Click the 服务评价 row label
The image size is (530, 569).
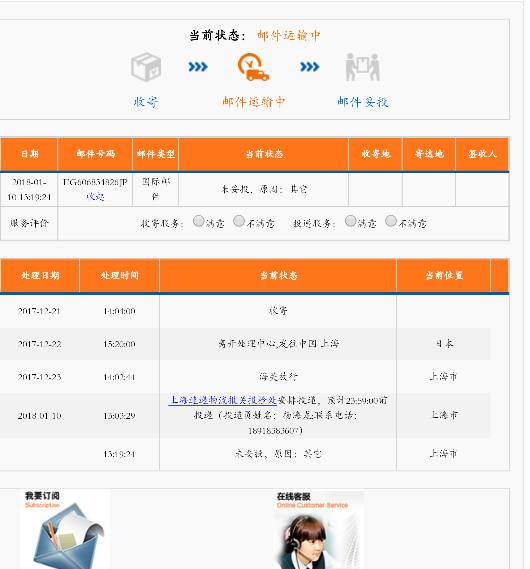(29, 223)
